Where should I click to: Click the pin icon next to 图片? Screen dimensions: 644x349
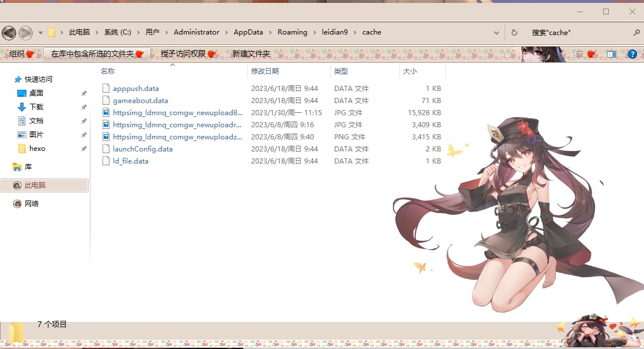pyautogui.click(x=84, y=135)
